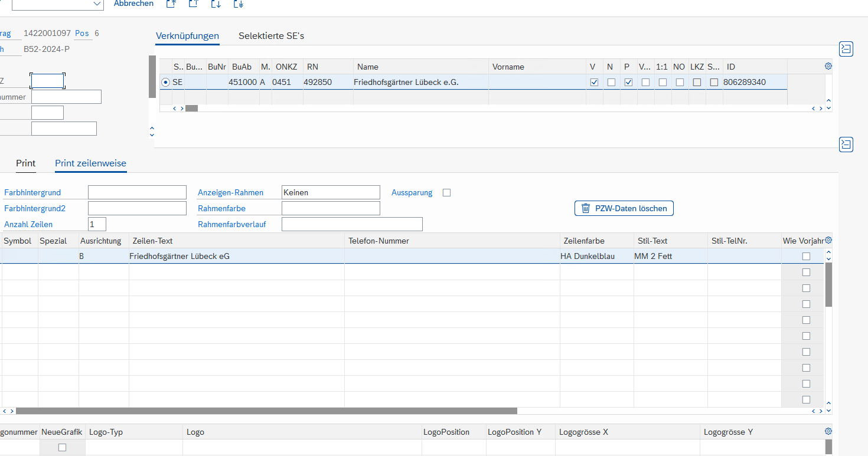This screenshot has height=456, width=868.
Task: Go to last page via toolbar icon
Action: [239, 4]
